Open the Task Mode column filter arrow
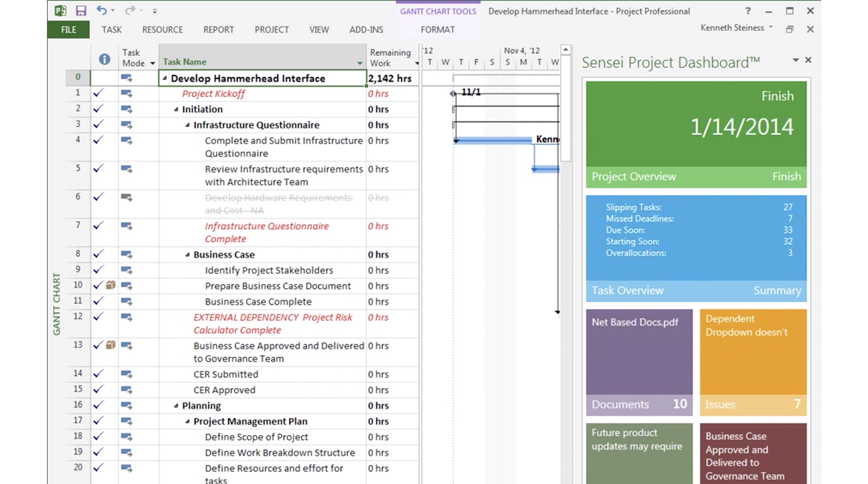The height and width of the screenshot is (484, 868). 152,63
